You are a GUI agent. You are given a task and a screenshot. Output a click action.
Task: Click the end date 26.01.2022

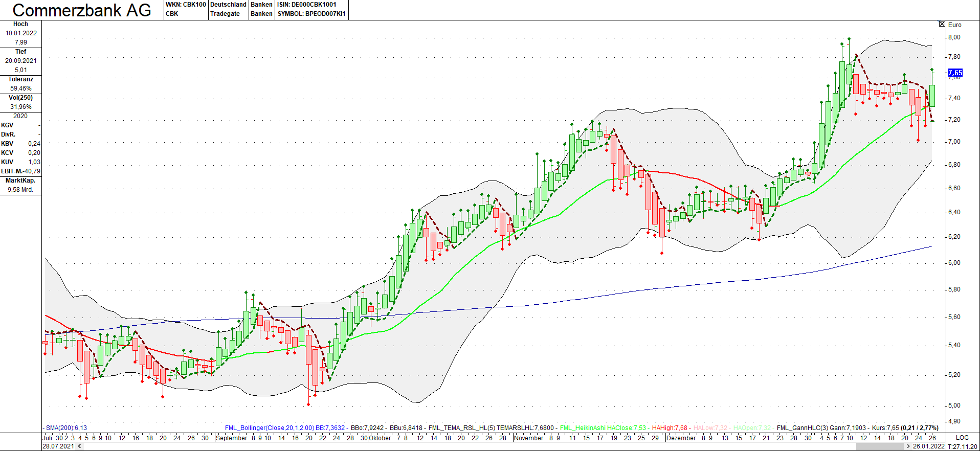point(929,446)
